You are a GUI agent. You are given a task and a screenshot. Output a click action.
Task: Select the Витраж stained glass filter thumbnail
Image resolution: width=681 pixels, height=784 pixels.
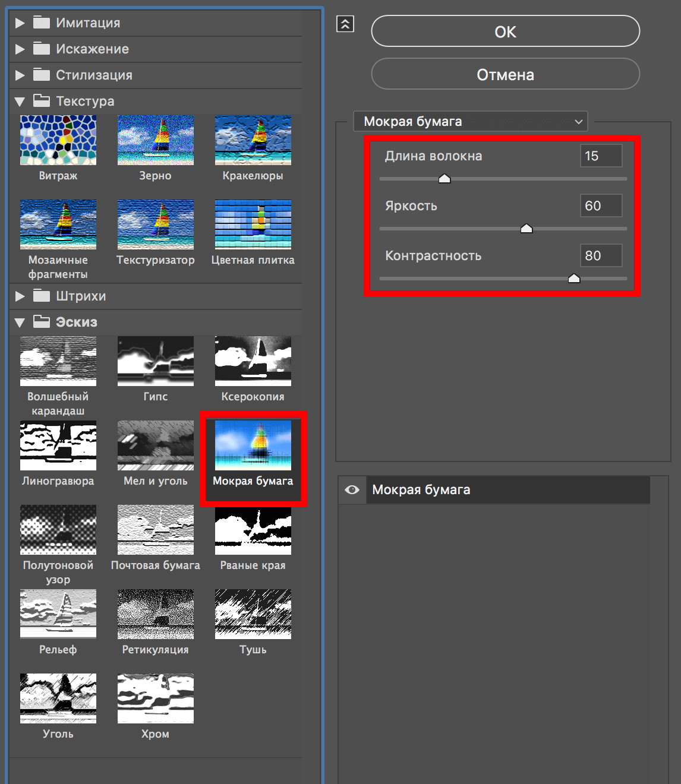coord(58,140)
